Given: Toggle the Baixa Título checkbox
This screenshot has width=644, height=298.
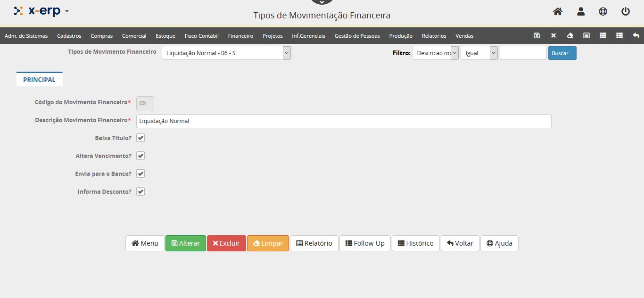Looking at the screenshot, I should point(140,138).
